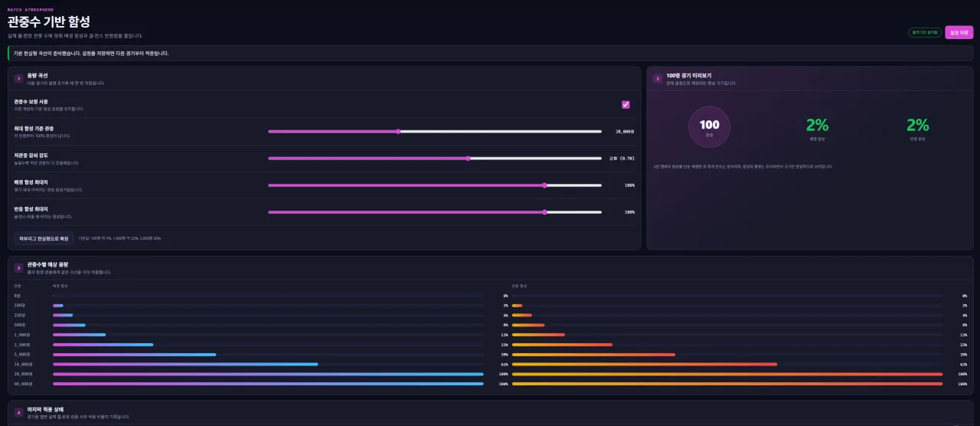The height and width of the screenshot is (426, 980).
Task: Click the number 2 badge beside 100명 경기 미리보기
Action: (x=657, y=77)
